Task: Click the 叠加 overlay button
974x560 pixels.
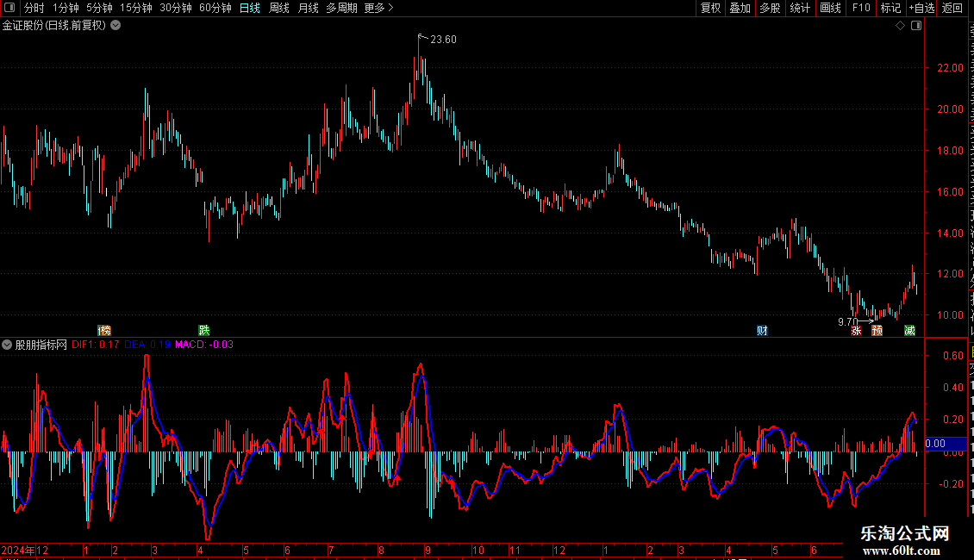Action: pyautogui.click(x=740, y=8)
